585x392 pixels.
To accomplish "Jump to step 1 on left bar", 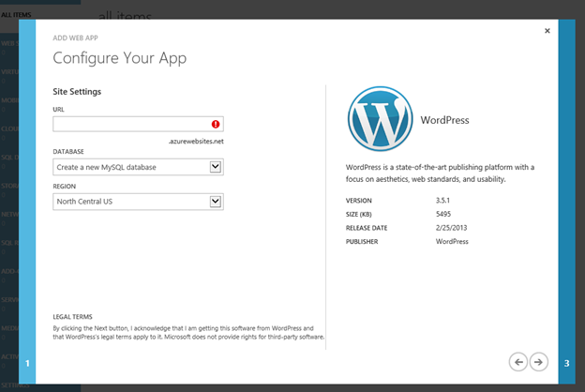I will [x=27, y=363].
